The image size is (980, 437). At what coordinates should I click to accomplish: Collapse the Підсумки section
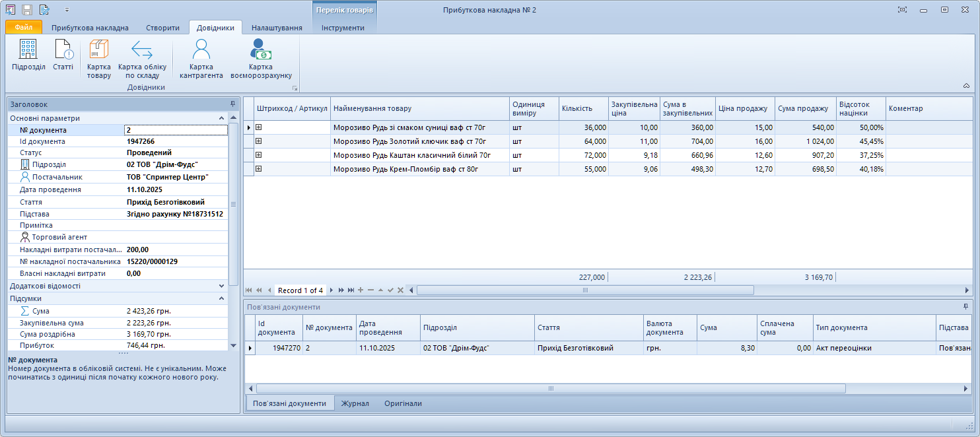click(x=222, y=298)
